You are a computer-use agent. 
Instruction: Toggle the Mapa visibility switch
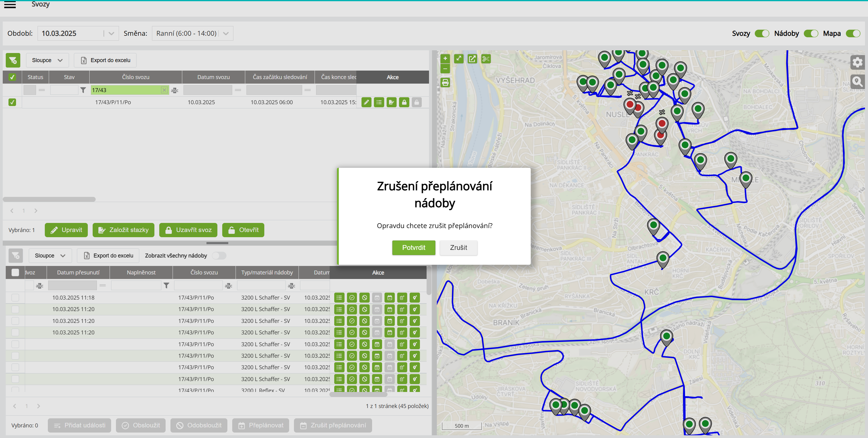pyautogui.click(x=853, y=33)
